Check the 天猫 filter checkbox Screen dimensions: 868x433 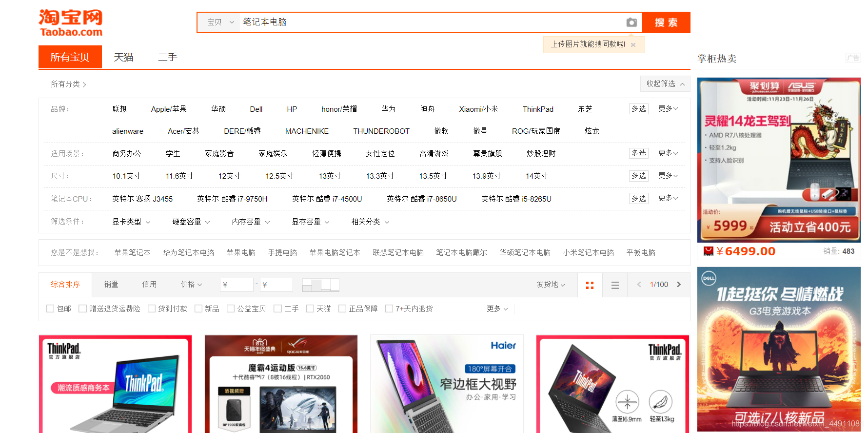(x=310, y=309)
